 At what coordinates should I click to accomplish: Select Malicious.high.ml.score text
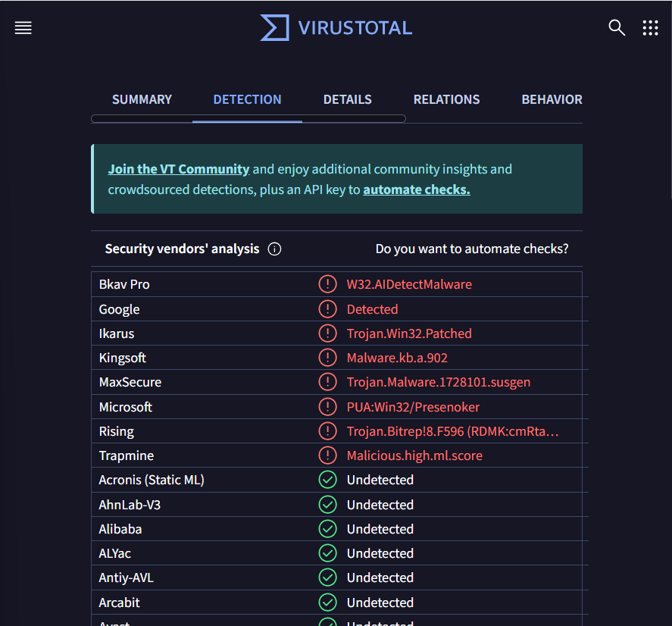pyautogui.click(x=414, y=455)
